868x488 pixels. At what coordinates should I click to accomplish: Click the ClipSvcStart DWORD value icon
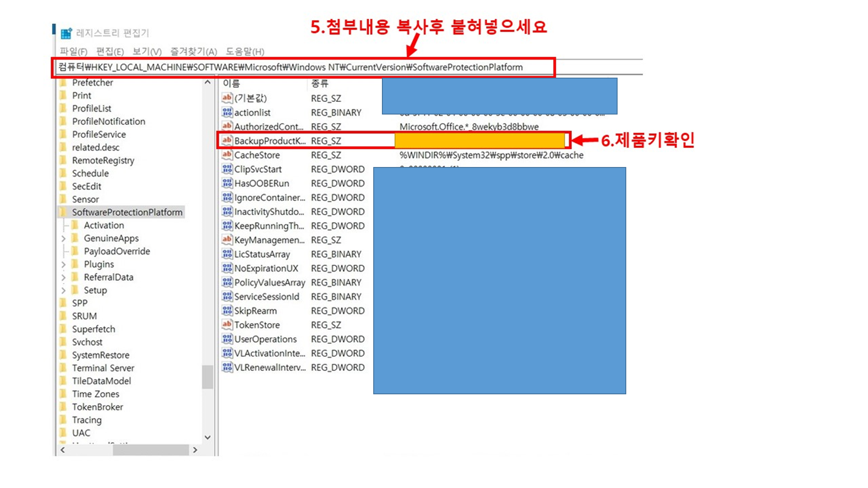(x=227, y=169)
